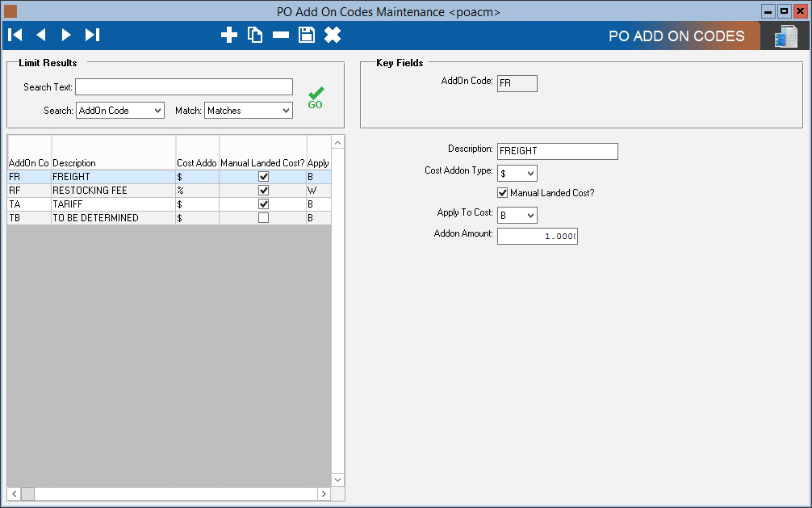Go to the previous record
The height and width of the screenshot is (508, 812).
coord(40,35)
